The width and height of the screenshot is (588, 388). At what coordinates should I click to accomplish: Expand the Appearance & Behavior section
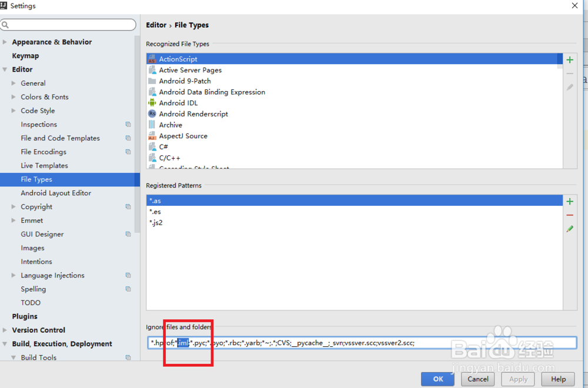click(x=5, y=42)
